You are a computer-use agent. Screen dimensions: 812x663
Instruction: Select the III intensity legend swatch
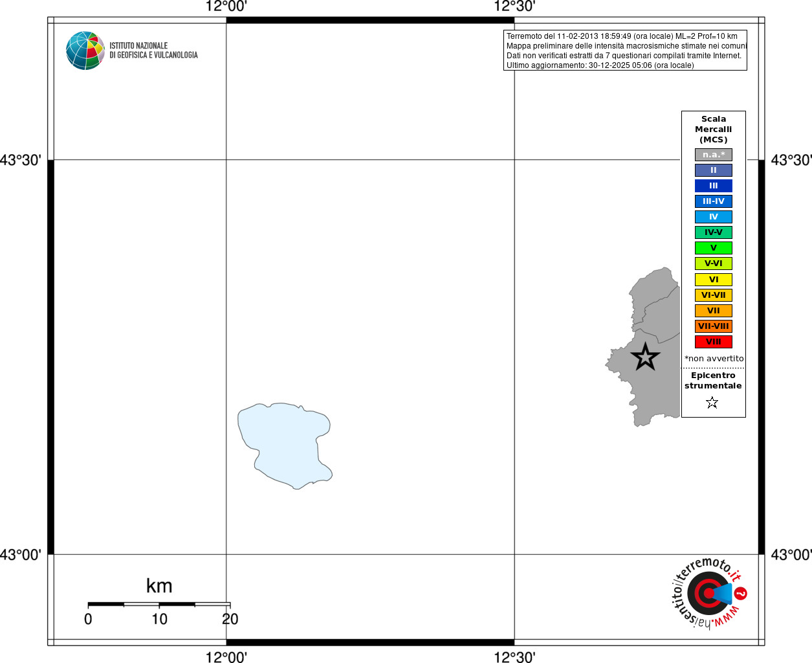click(x=714, y=186)
